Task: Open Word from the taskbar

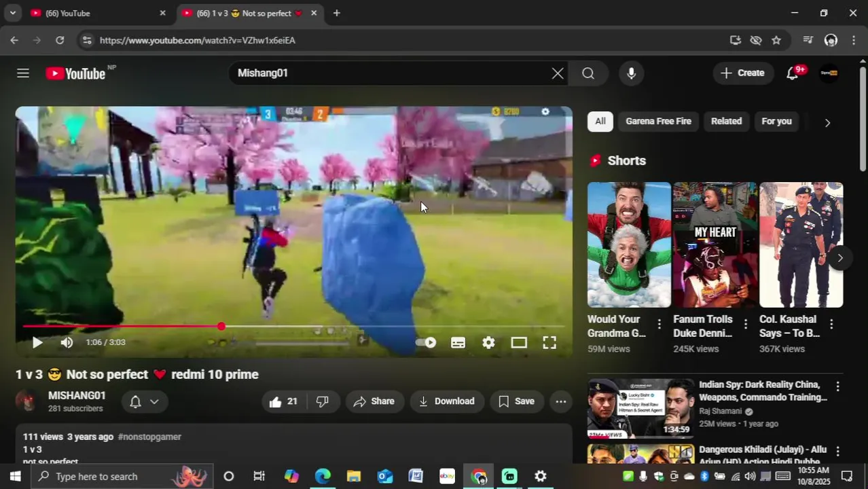Action: click(x=416, y=477)
